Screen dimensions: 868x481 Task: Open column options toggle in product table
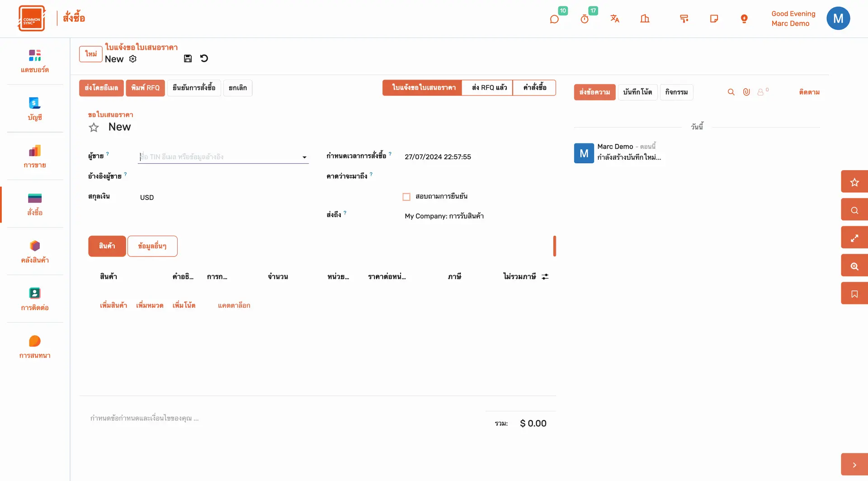pos(545,276)
